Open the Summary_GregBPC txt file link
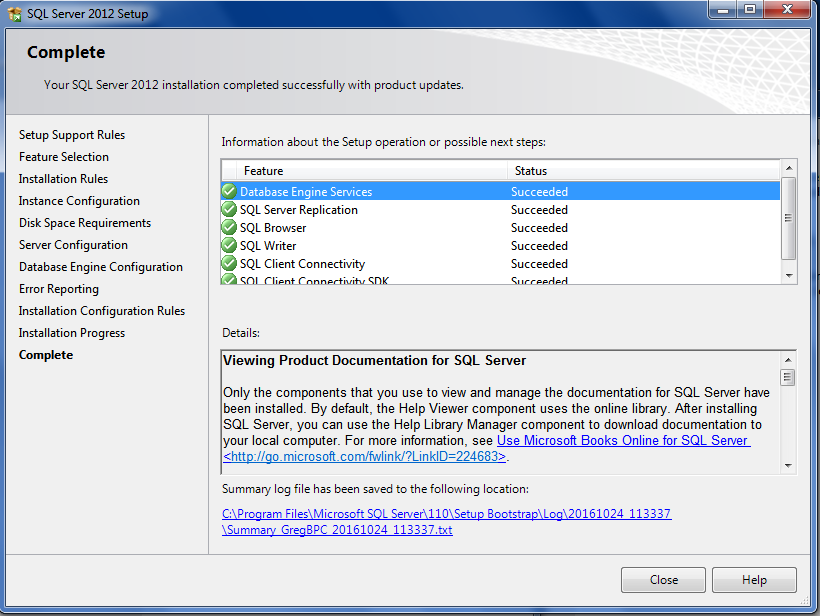The height and width of the screenshot is (616, 820). [x=337, y=530]
